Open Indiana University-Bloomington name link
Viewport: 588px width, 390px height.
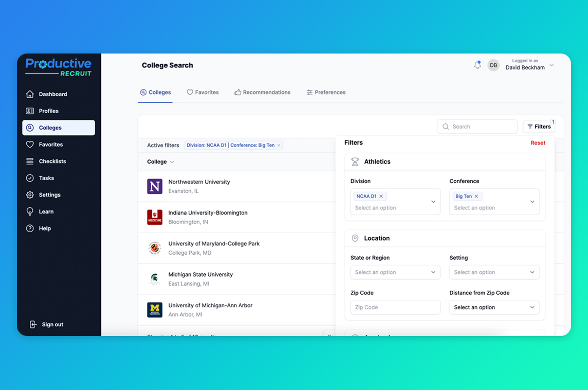[208, 213]
